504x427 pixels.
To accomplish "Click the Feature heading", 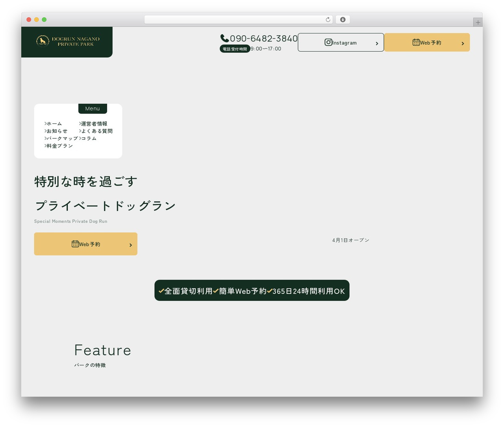I will (x=102, y=350).
